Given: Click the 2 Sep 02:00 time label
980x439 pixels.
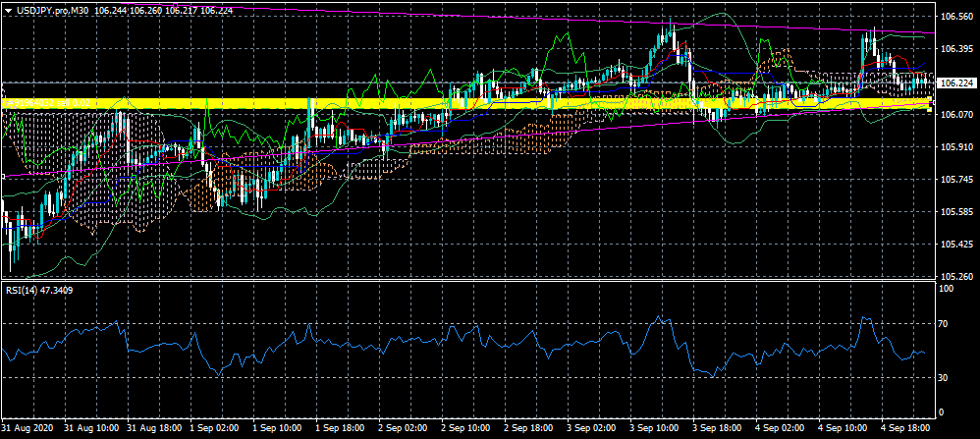Looking at the screenshot, I should click(x=404, y=428).
